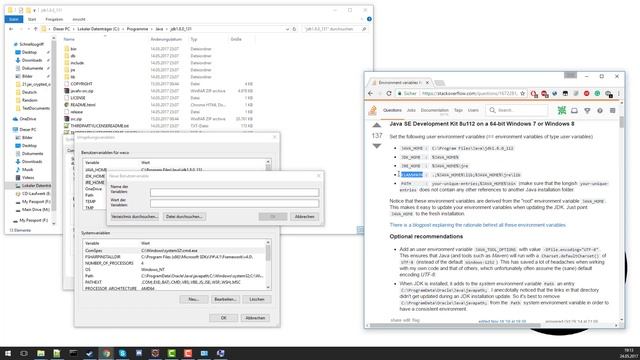Click the Explorer back arrow
The height and width of the screenshot is (360, 640).
point(11,29)
